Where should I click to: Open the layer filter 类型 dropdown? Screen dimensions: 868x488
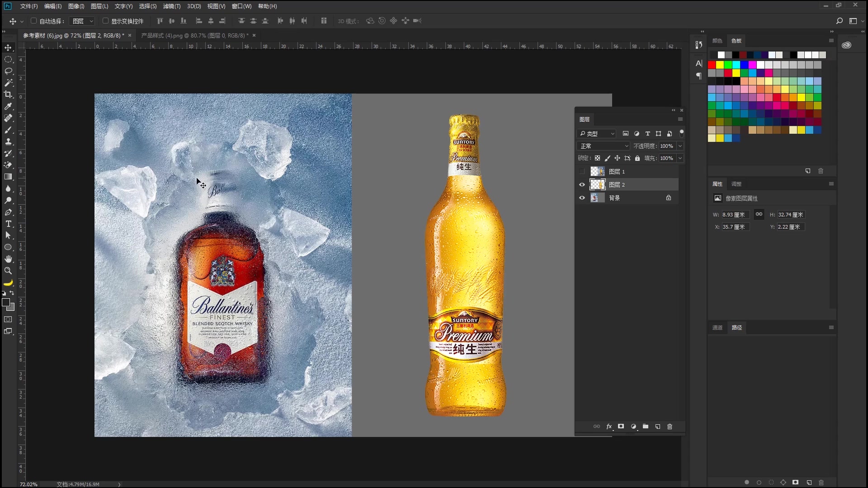click(x=597, y=134)
